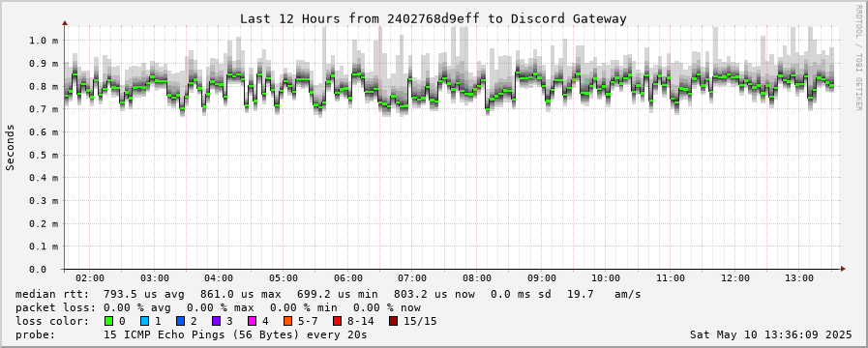
Task: Click the '0.4 m' y-axis tick label
Action: coord(44,178)
